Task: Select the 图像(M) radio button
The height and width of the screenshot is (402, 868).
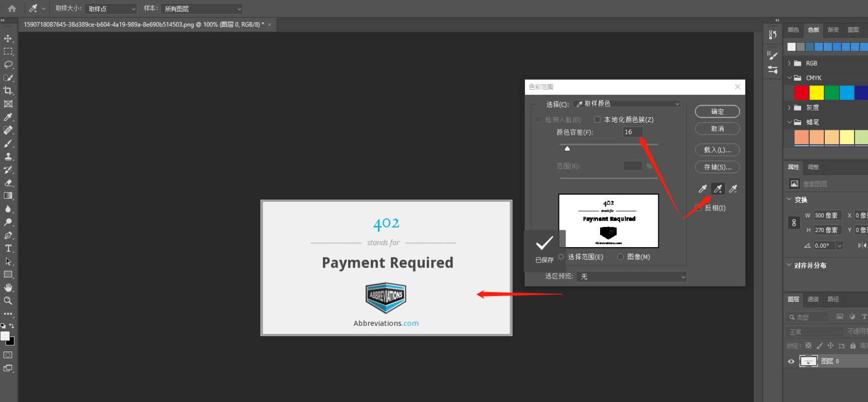Action: point(620,257)
